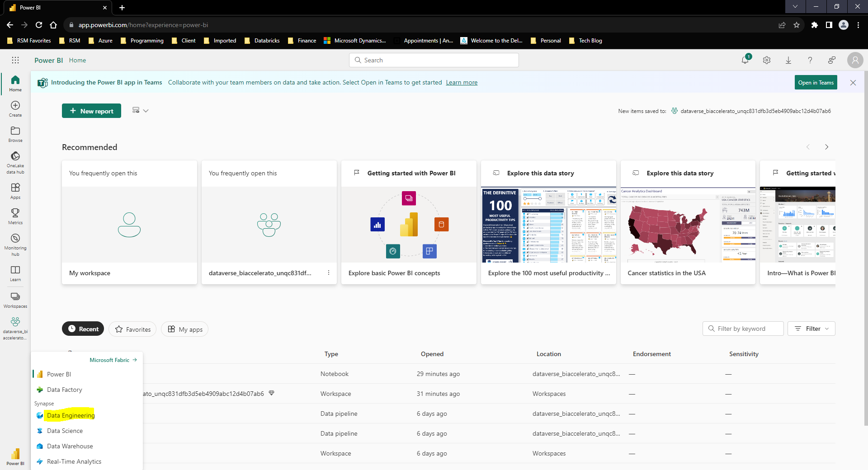Open a new browser tab

[122, 7]
